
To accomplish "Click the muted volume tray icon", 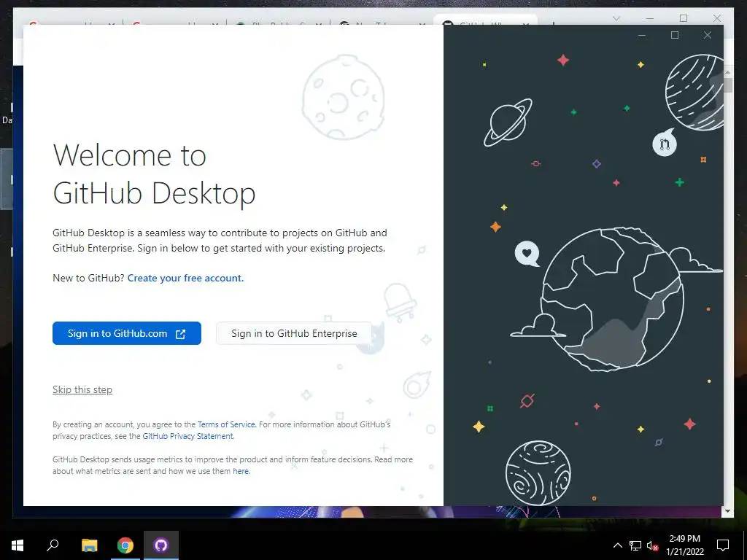I will pos(652,545).
